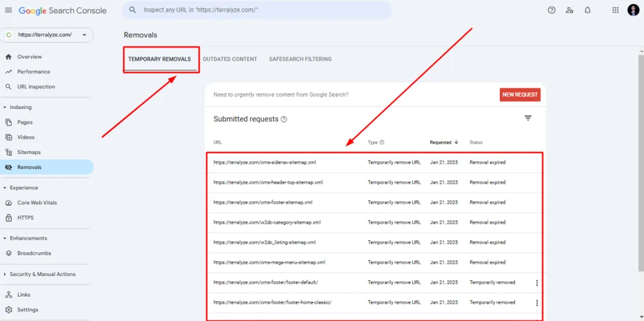The image size is (644, 321).
Task: Open the notifications bell
Action: [587, 10]
